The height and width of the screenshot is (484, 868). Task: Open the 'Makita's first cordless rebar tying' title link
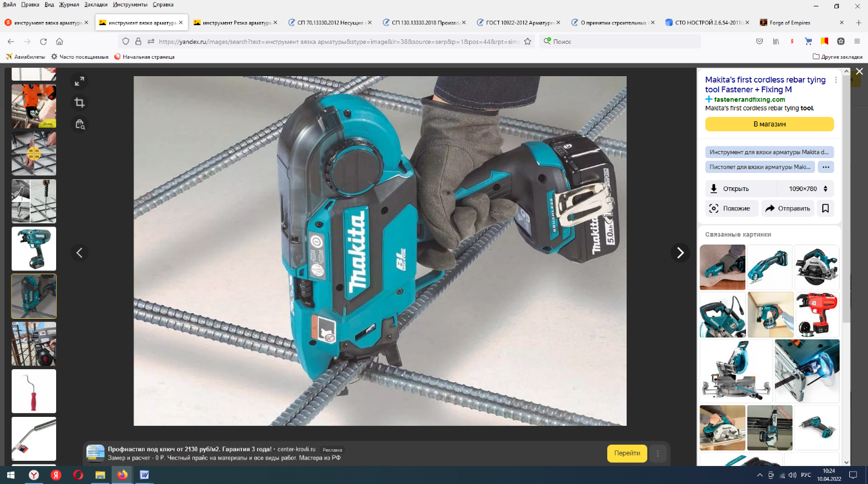765,85
